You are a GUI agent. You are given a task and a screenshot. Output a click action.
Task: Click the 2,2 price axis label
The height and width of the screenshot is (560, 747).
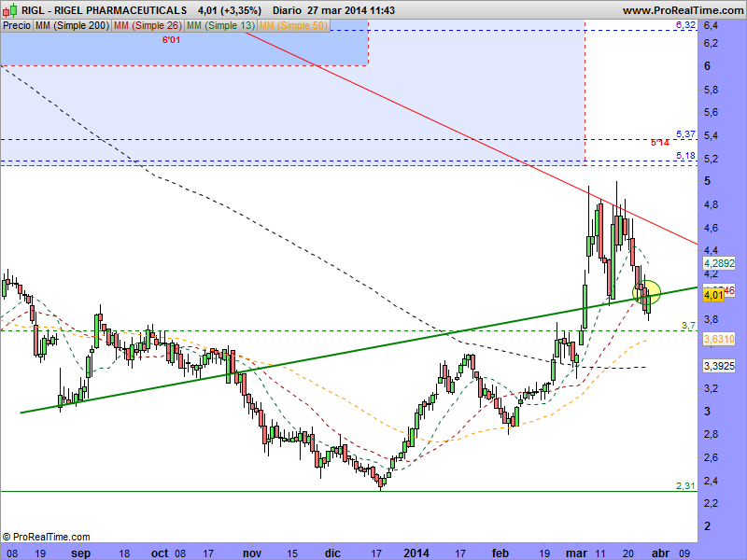tap(712, 503)
